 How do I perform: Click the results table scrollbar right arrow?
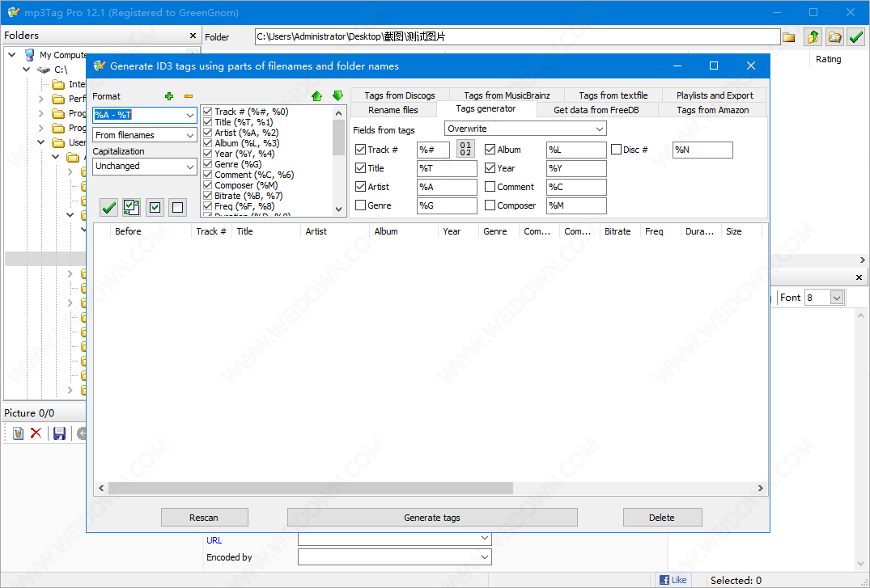760,489
